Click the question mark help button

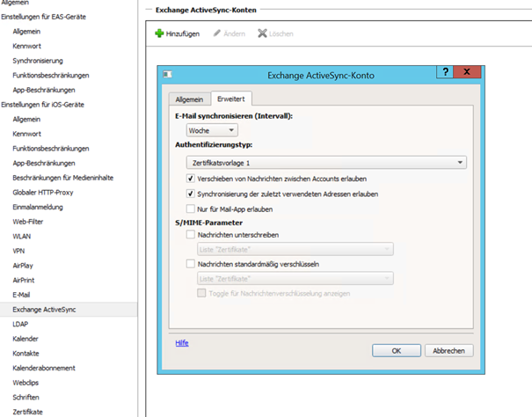pyautogui.click(x=445, y=71)
